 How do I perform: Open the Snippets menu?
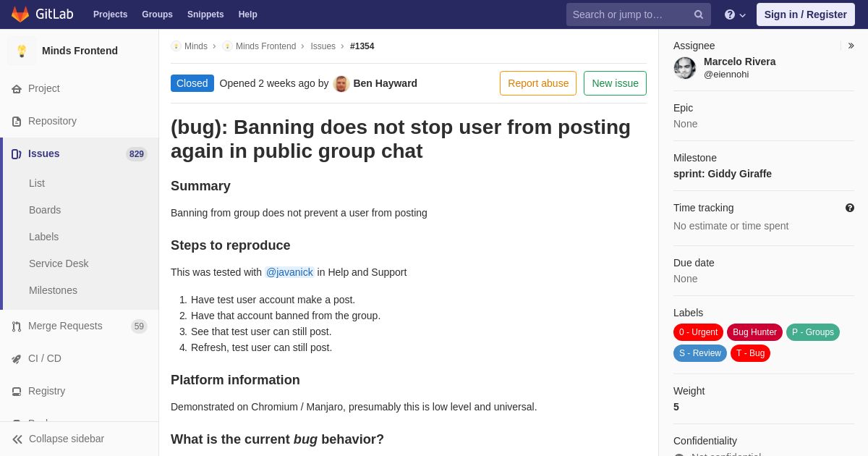coord(205,14)
